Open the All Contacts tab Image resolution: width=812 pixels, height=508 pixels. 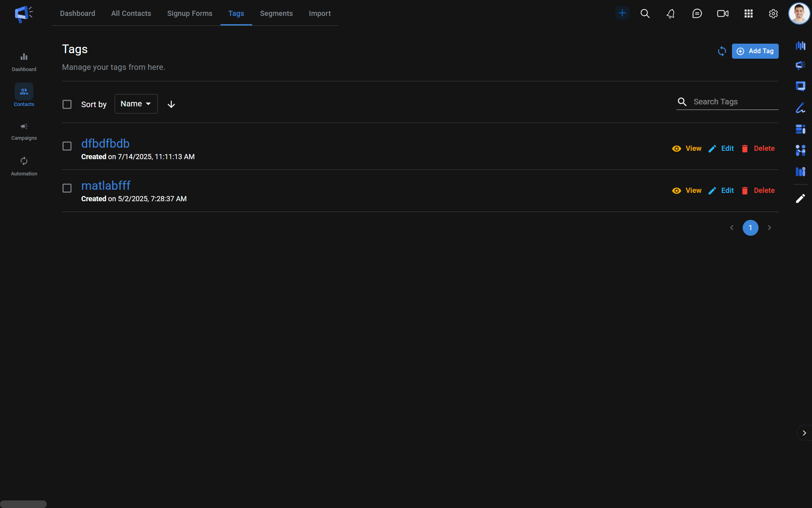coord(131,13)
